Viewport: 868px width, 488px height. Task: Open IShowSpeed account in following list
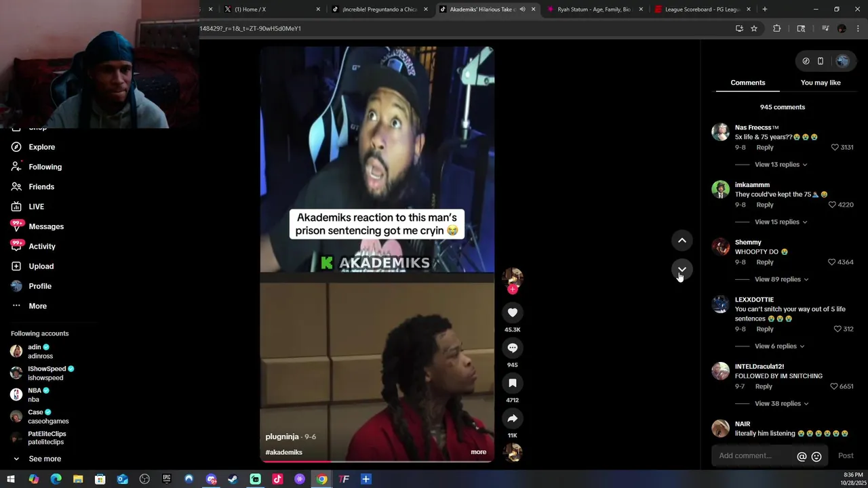[42, 373]
